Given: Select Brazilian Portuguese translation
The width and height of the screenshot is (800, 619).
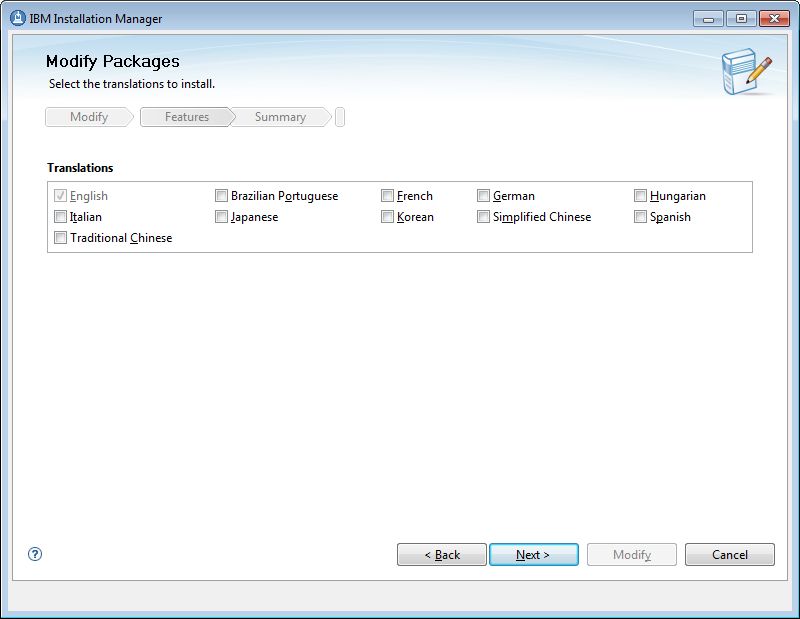Looking at the screenshot, I should click(x=222, y=195).
